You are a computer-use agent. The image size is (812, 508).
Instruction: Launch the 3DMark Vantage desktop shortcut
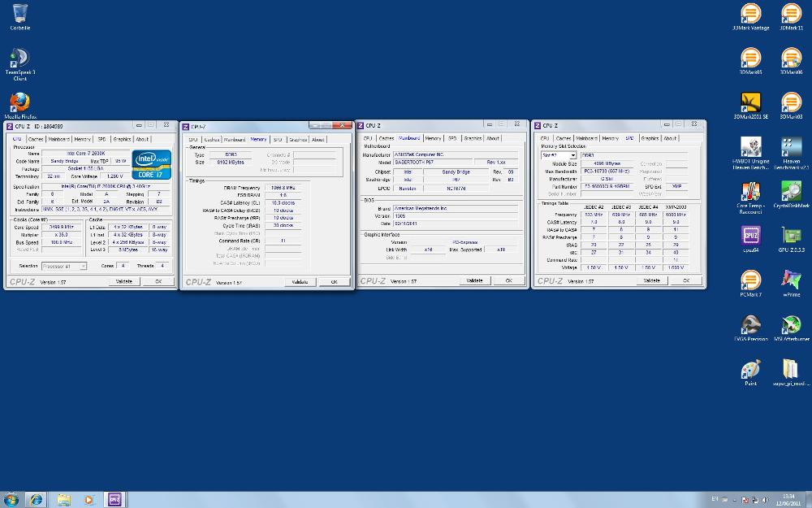tap(750, 16)
